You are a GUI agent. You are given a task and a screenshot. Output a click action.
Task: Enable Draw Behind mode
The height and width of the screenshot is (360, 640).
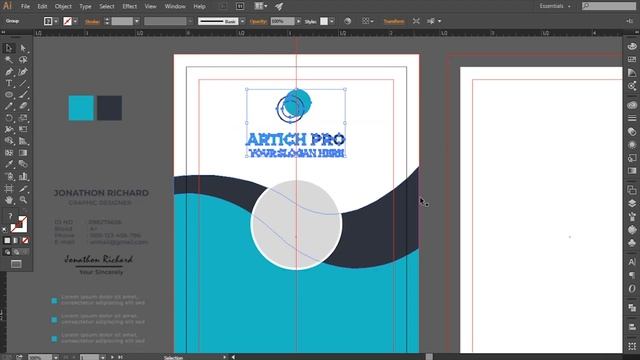(16, 252)
